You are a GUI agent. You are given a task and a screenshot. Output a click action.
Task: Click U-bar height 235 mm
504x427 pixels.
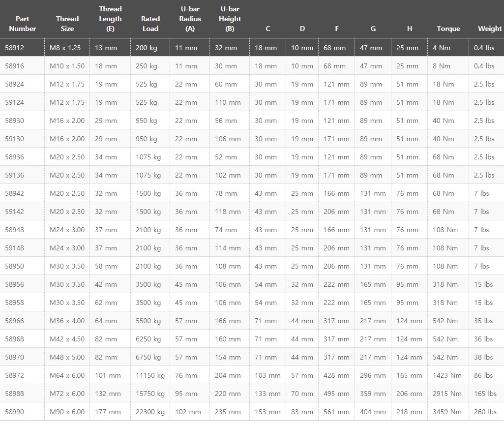[x=228, y=412]
